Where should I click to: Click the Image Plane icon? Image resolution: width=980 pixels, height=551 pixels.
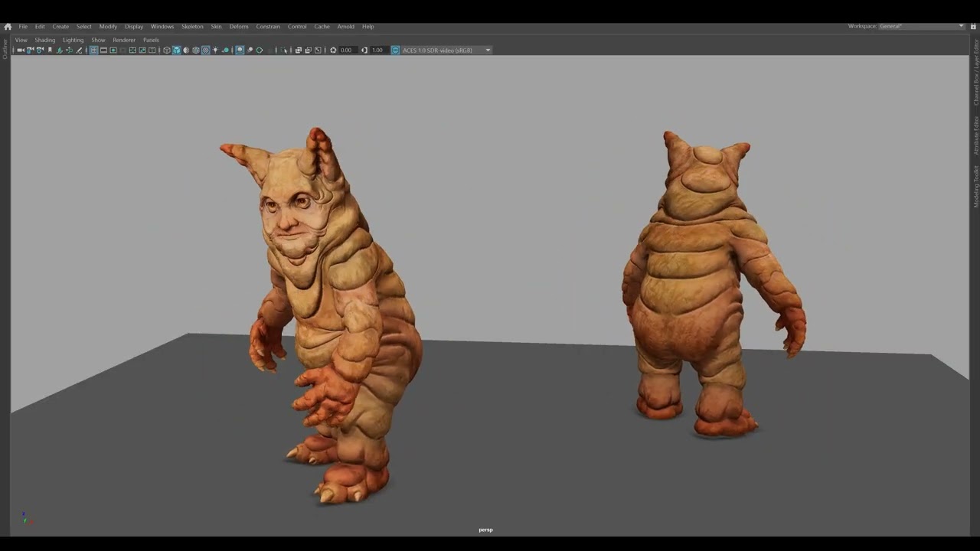pyautogui.click(x=60, y=51)
